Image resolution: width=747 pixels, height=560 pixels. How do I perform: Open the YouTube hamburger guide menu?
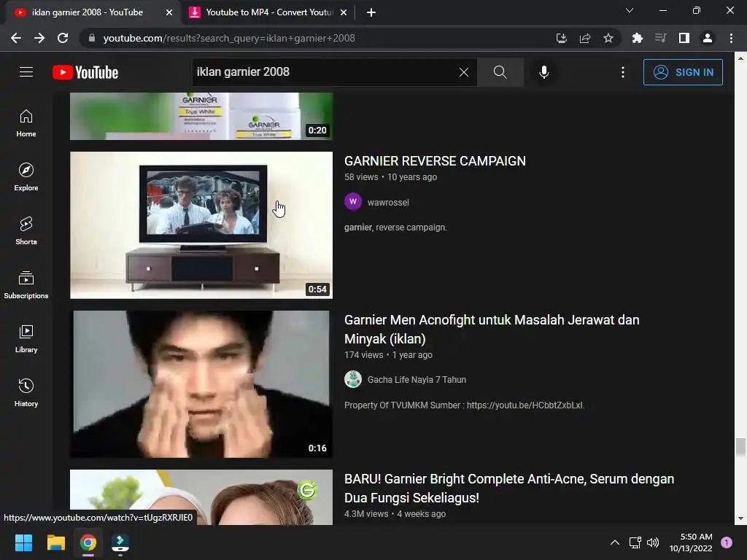[x=26, y=72]
